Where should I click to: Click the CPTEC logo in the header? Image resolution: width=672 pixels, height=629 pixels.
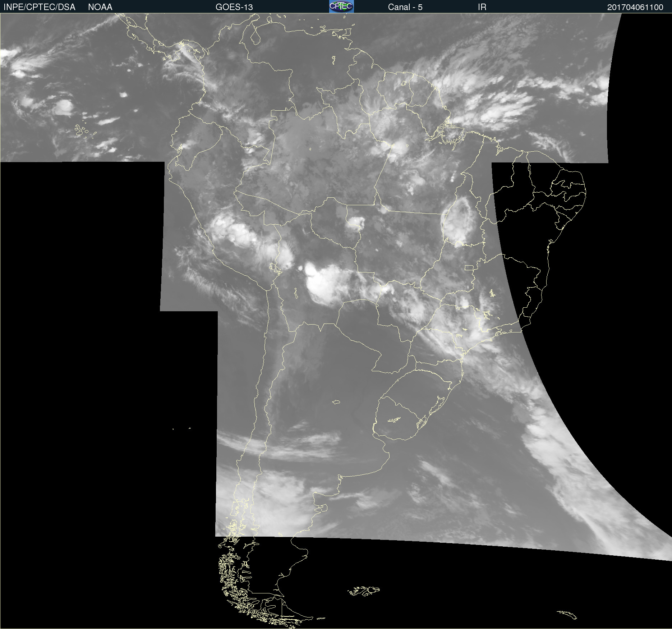[x=341, y=6]
